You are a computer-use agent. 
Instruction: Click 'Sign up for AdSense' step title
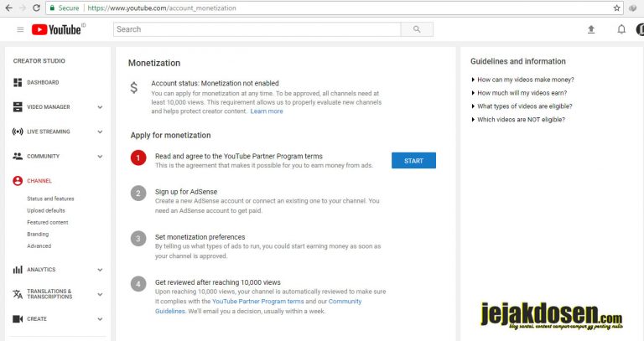(x=186, y=192)
